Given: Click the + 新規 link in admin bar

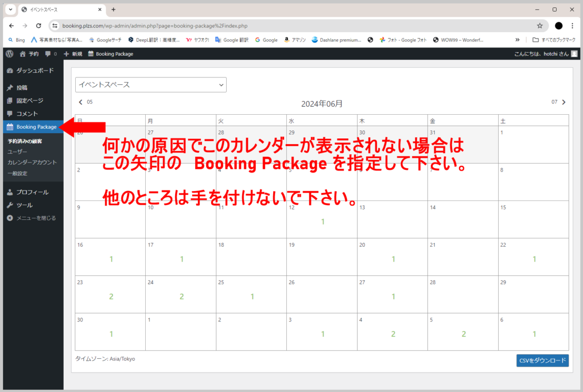Looking at the screenshot, I should click(73, 54).
